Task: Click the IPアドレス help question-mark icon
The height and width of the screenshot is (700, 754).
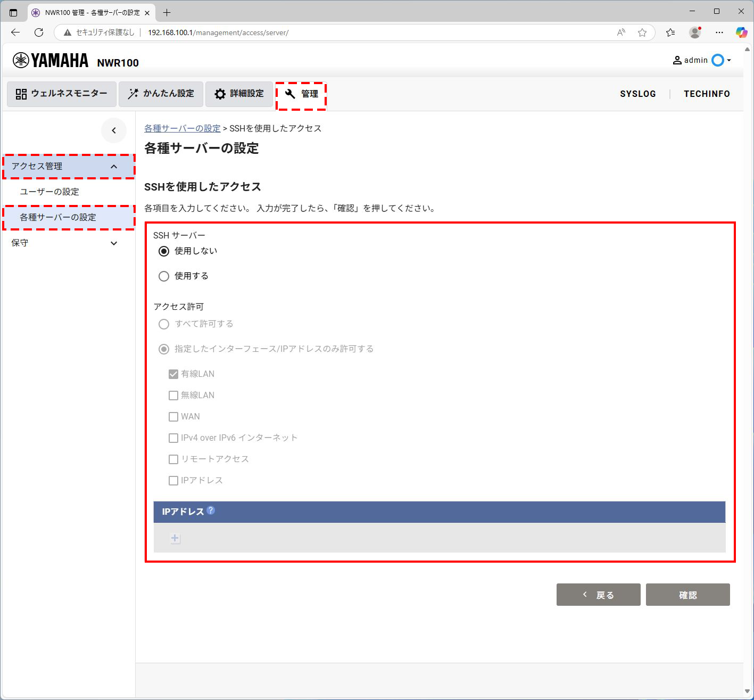Action: 211,510
